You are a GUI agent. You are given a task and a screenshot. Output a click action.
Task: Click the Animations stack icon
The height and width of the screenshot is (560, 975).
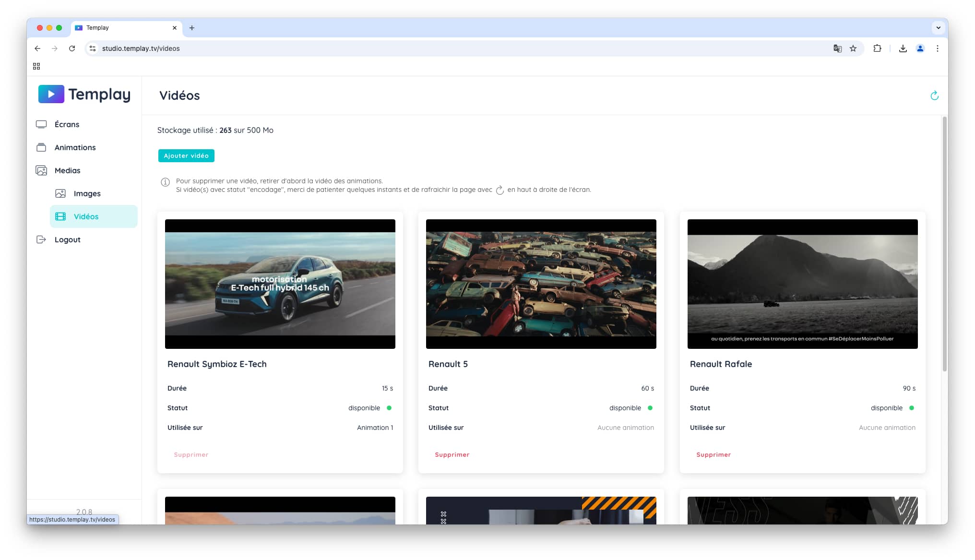point(41,147)
